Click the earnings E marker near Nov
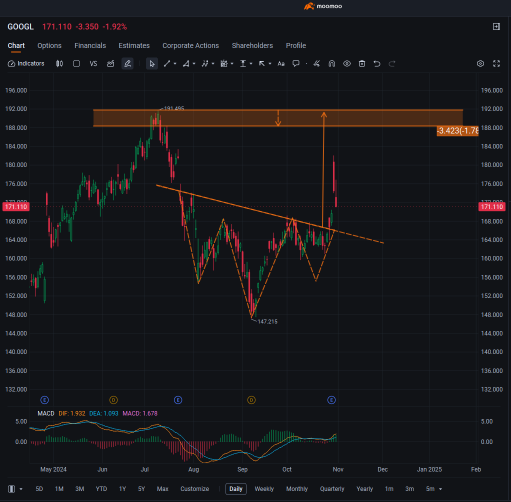 [331, 400]
